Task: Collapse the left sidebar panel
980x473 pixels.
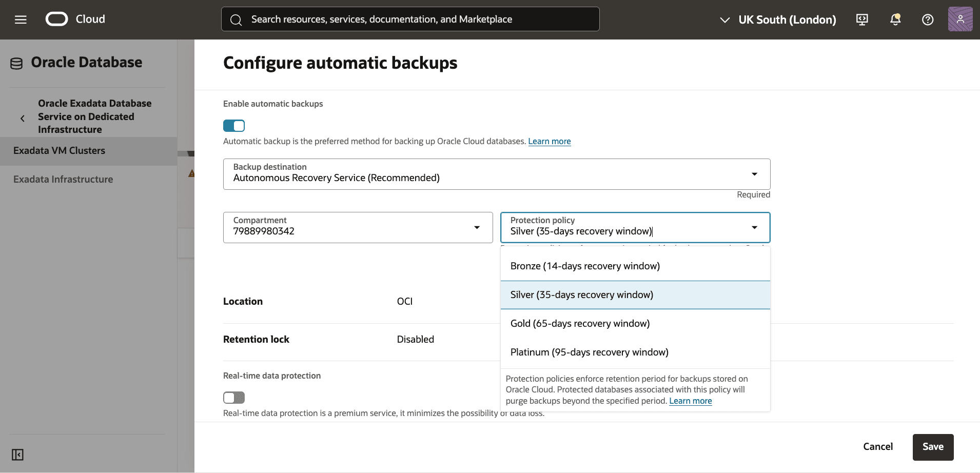Action: point(17,455)
